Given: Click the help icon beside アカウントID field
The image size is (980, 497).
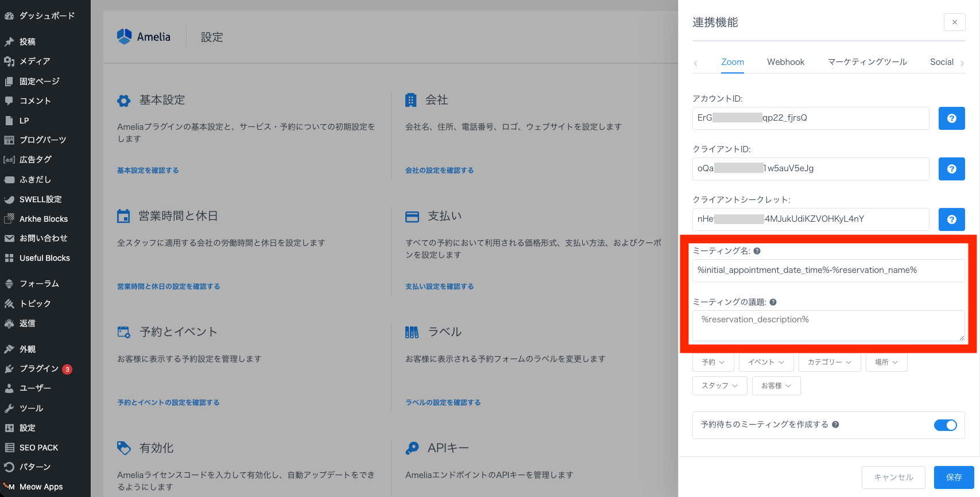Looking at the screenshot, I should pyautogui.click(x=951, y=118).
